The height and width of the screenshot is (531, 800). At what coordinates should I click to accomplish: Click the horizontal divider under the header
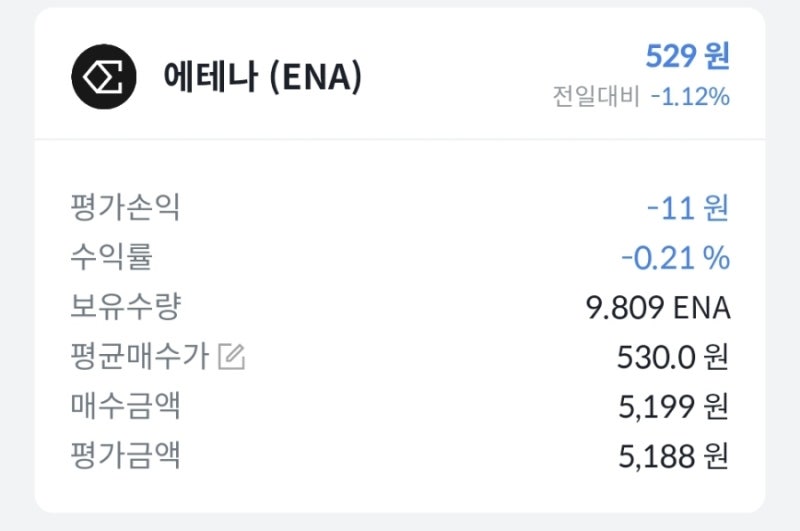(400, 139)
